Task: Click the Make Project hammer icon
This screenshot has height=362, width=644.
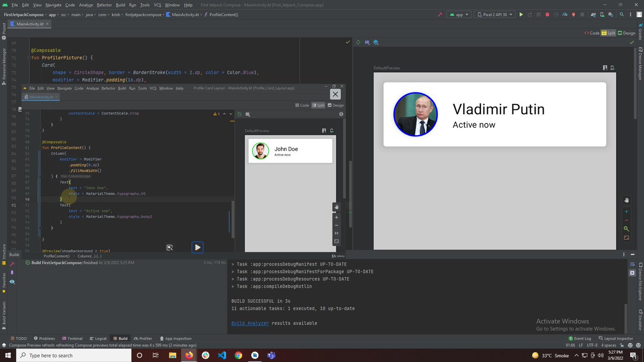Action: (x=440, y=14)
